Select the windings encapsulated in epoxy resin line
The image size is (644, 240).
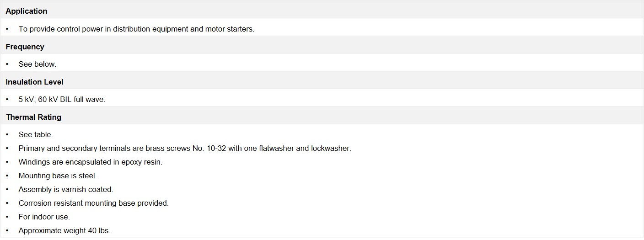coord(91,162)
